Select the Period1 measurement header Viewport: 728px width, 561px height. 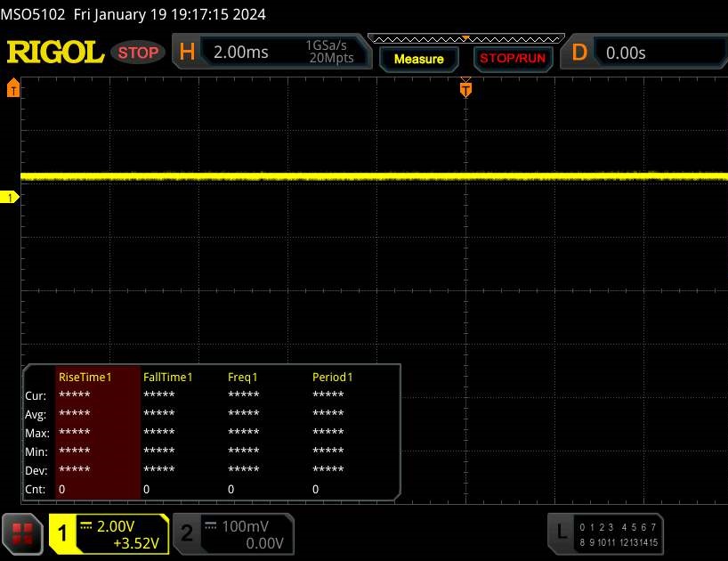pos(333,377)
